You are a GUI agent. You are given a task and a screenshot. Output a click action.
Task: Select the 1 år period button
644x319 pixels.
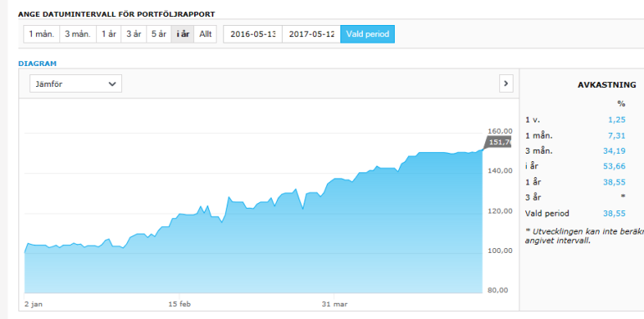[109, 34]
